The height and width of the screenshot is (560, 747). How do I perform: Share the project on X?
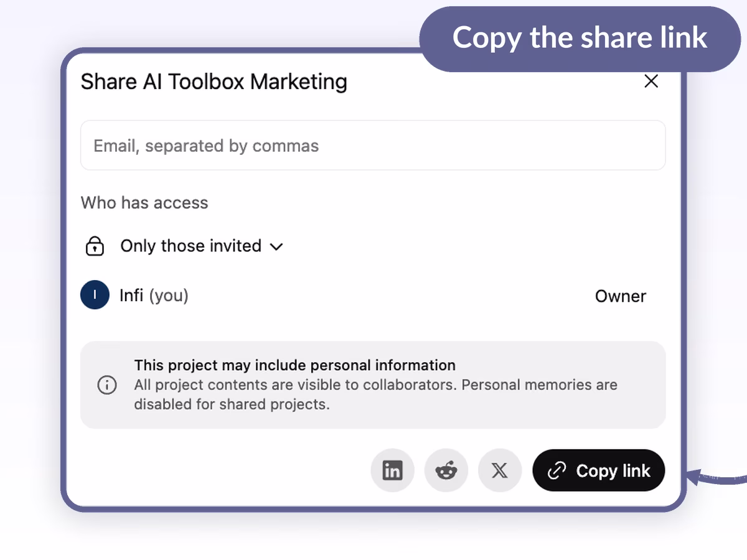point(499,470)
